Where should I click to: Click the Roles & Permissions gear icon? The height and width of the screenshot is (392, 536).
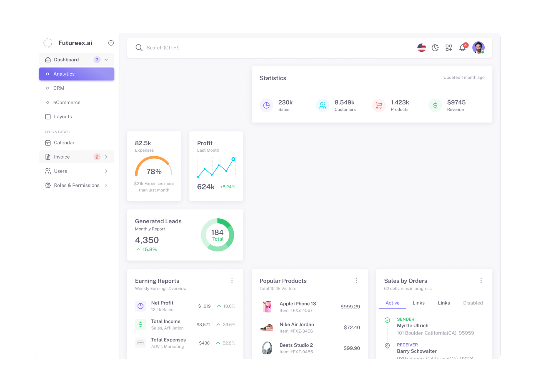tap(48, 185)
